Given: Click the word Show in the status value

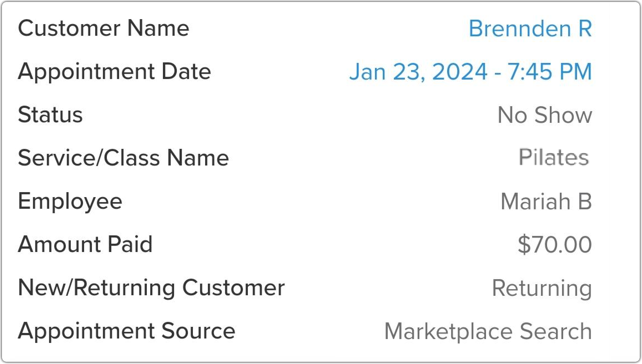Looking at the screenshot, I should [x=563, y=115].
